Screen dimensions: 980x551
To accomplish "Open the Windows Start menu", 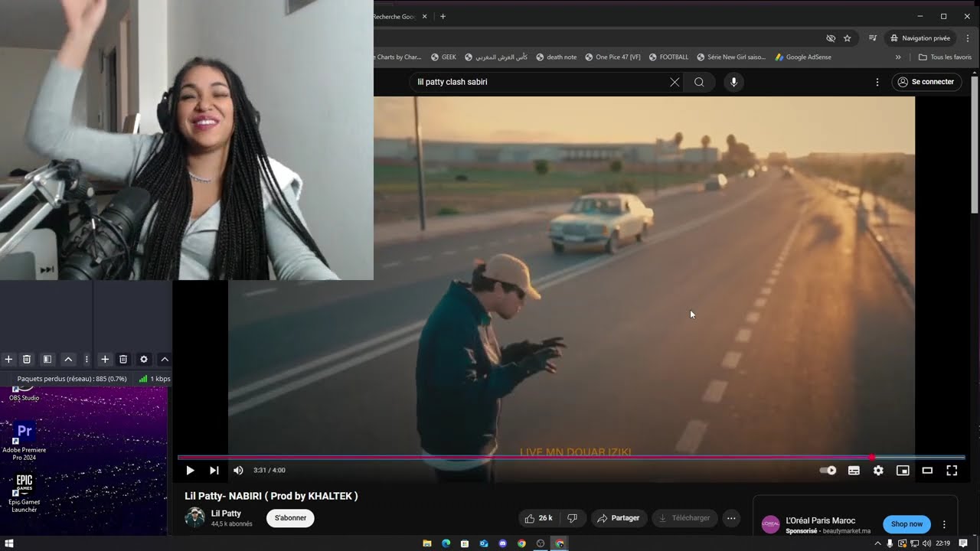I will coord(9,543).
